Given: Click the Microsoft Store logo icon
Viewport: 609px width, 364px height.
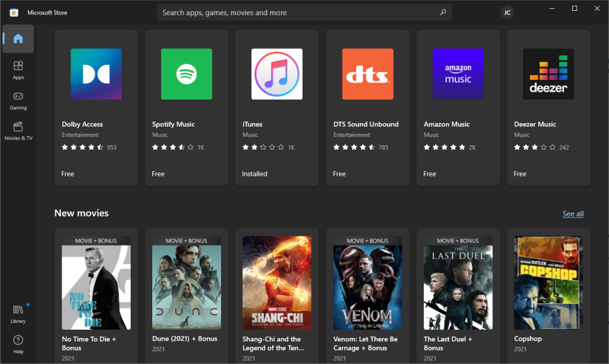Looking at the screenshot, I should click(14, 13).
